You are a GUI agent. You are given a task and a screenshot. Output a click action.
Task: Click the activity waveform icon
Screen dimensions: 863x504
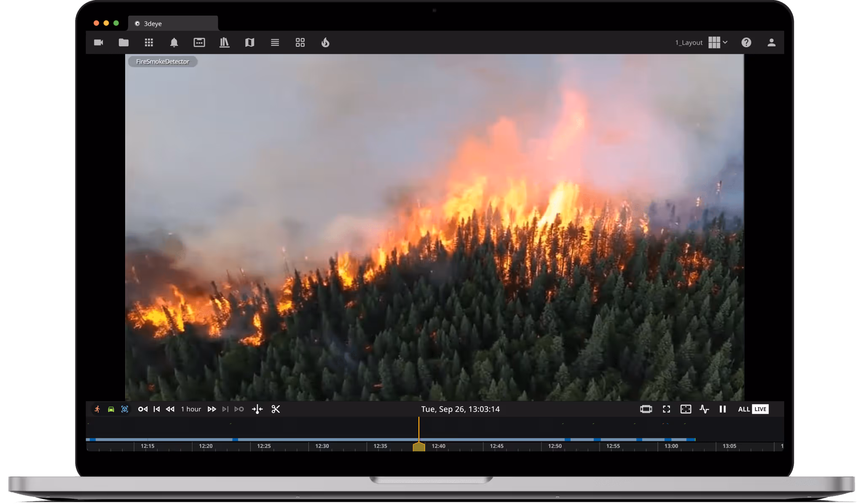point(704,409)
